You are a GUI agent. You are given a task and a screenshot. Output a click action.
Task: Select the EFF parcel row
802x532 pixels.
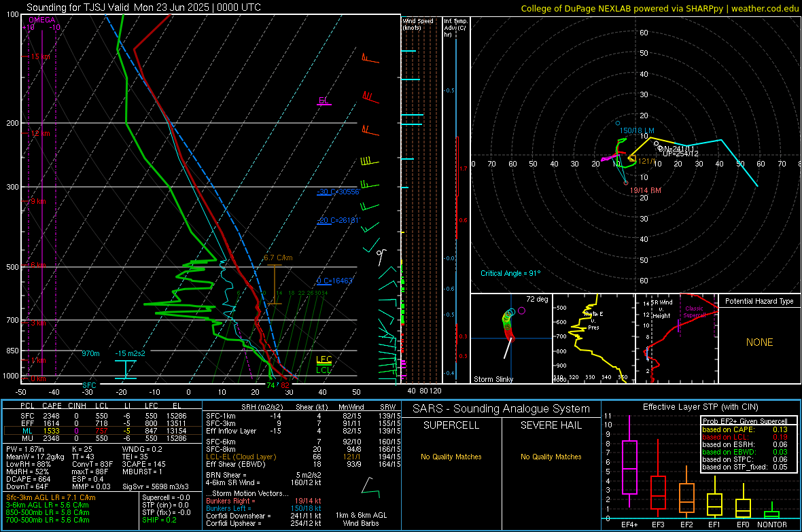click(x=101, y=423)
